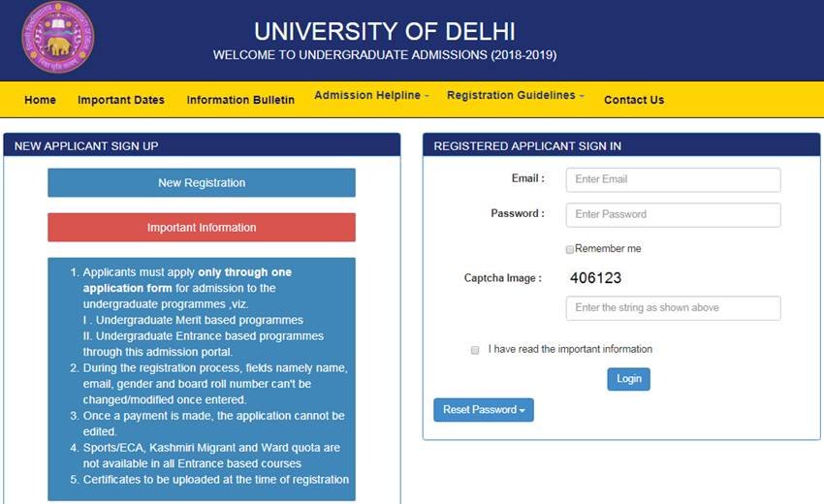The width and height of the screenshot is (824, 504).
Task: Click the Registered Applicant Sign In header
Action: 527,146
